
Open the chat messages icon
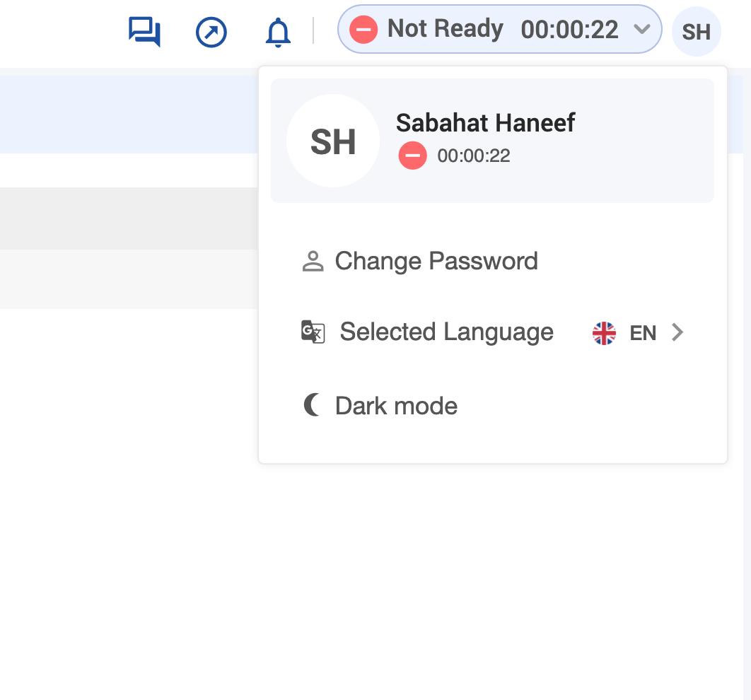144,31
